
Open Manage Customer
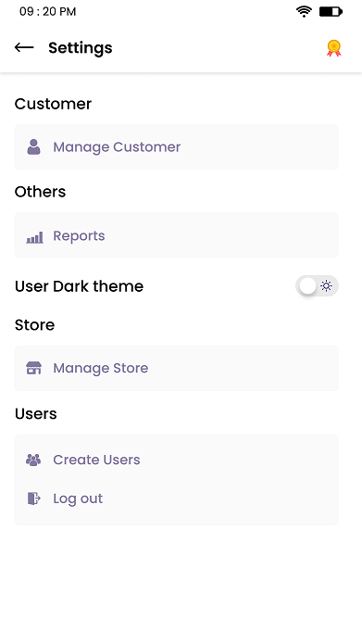click(x=177, y=147)
